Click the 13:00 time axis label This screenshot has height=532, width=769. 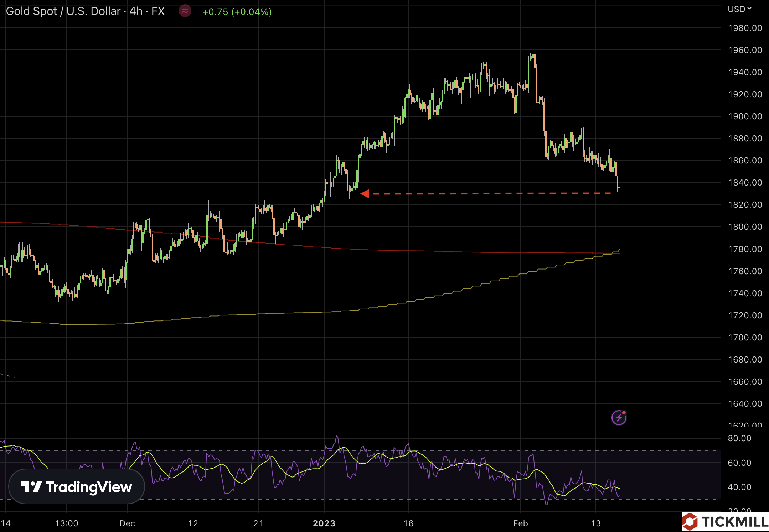pos(67,523)
